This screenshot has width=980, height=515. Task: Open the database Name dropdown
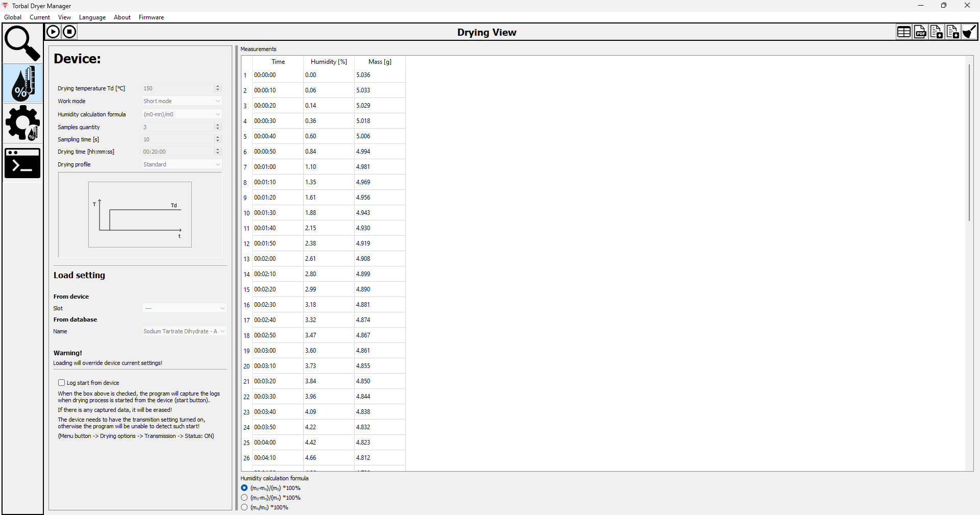point(184,331)
